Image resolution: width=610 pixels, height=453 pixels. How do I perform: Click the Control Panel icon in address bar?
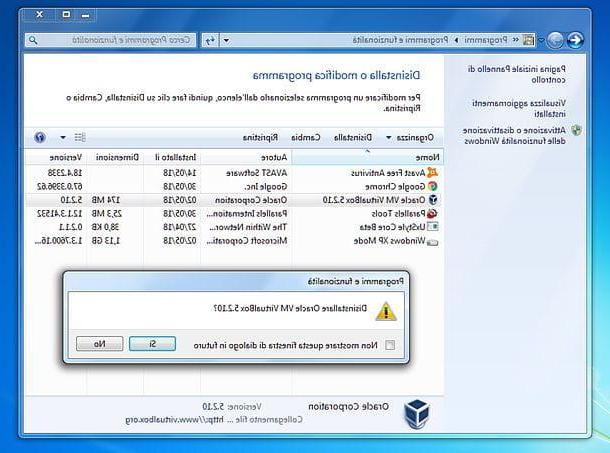pyautogui.click(x=528, y=39)
